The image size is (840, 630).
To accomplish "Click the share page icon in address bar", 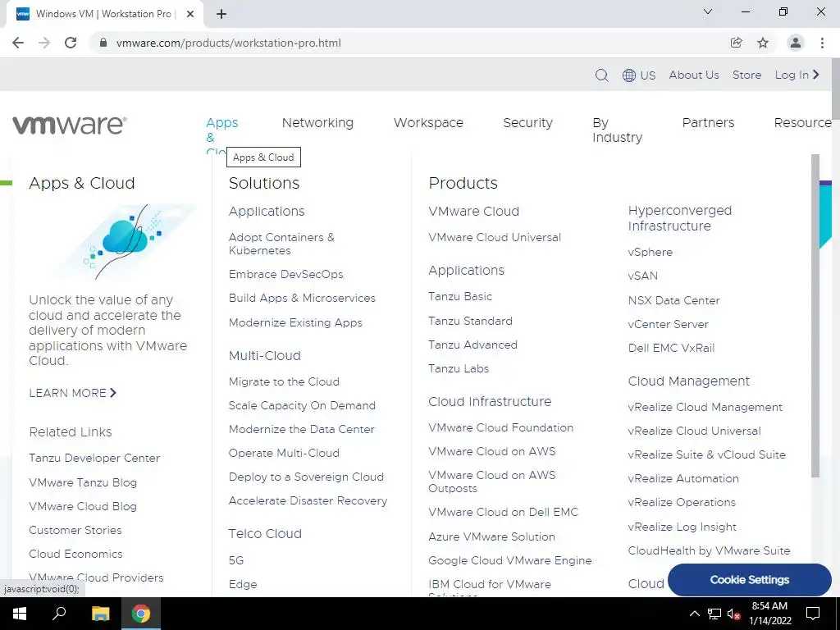I will [x=737, y=43].
